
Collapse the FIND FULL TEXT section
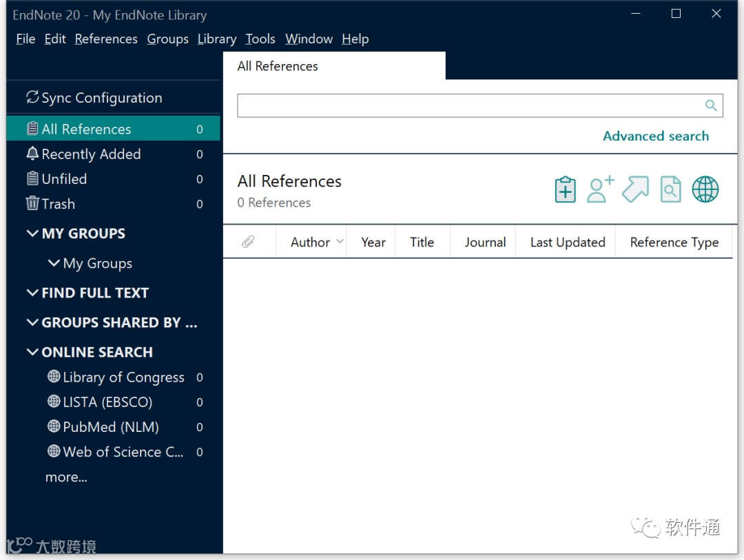(32, 293)
